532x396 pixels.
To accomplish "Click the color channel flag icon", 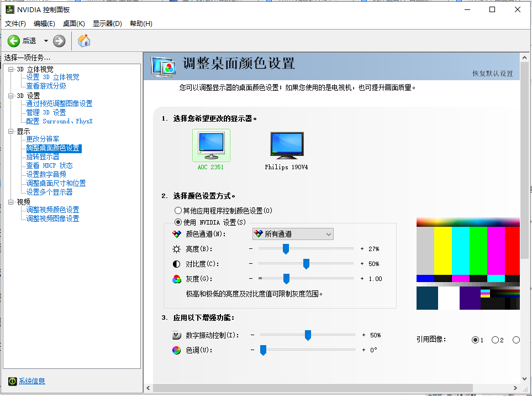I will [x=177, y=234].
